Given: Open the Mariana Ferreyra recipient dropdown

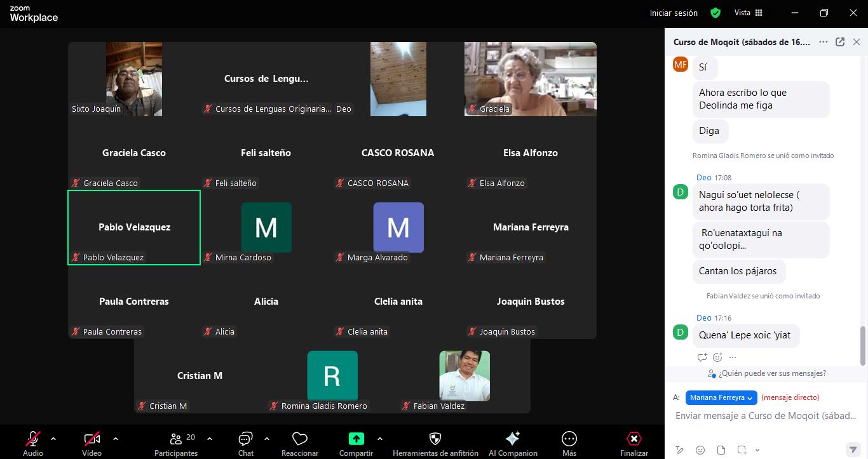Looking at the screenshot, I should (721, 397).
